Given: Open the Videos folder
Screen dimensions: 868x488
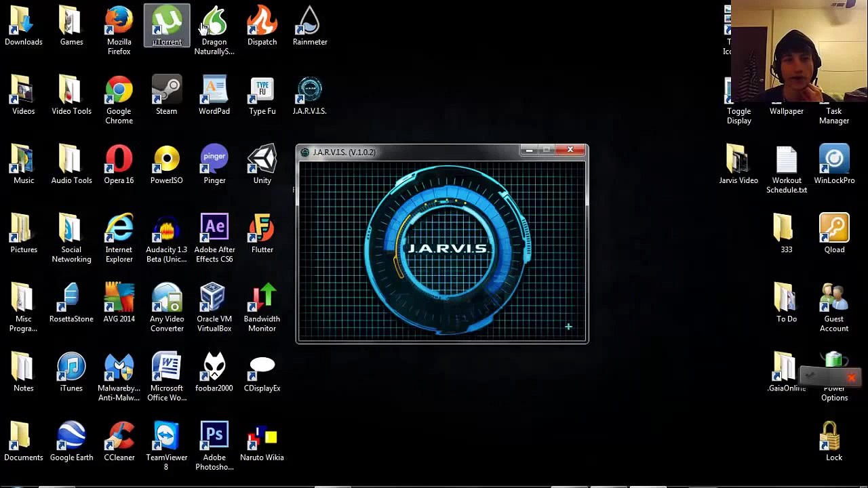Looking at the screenshot, I should [x=23, y=95].
